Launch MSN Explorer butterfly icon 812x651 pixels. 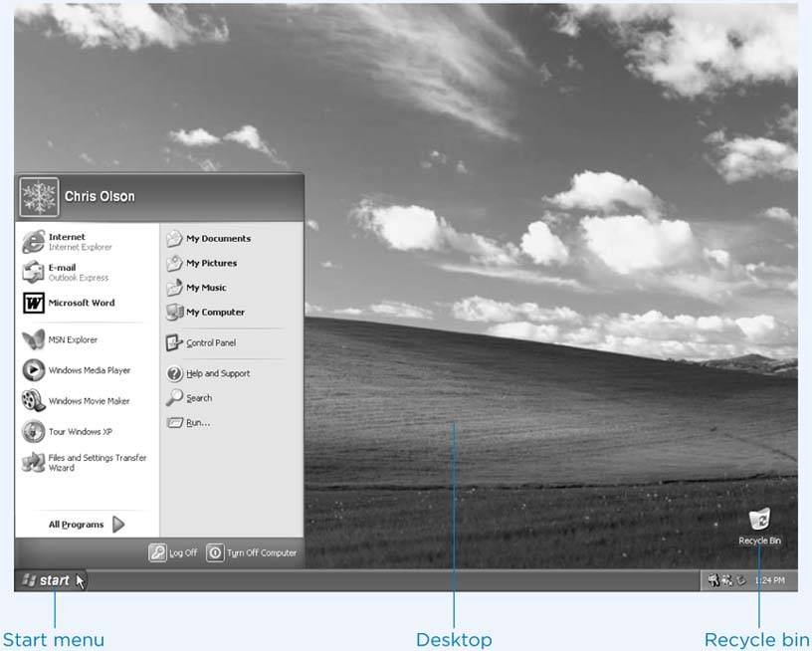[x=33, y=340]
